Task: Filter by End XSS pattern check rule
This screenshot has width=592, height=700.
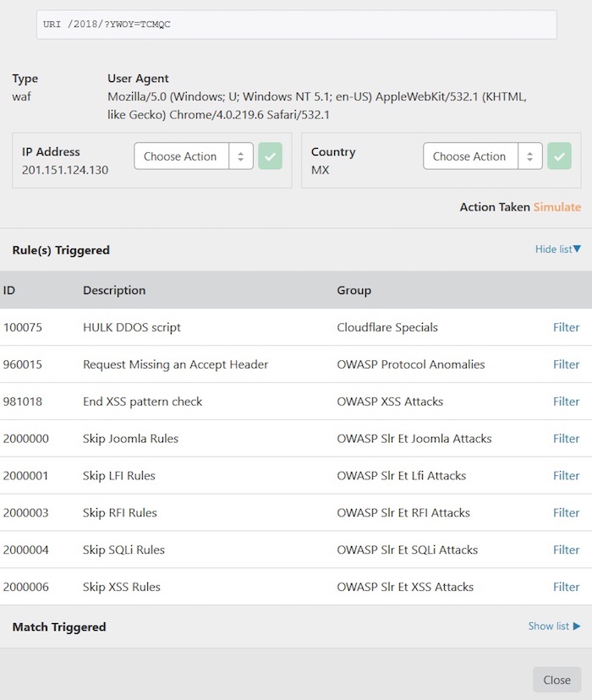Action: point(566,402)
